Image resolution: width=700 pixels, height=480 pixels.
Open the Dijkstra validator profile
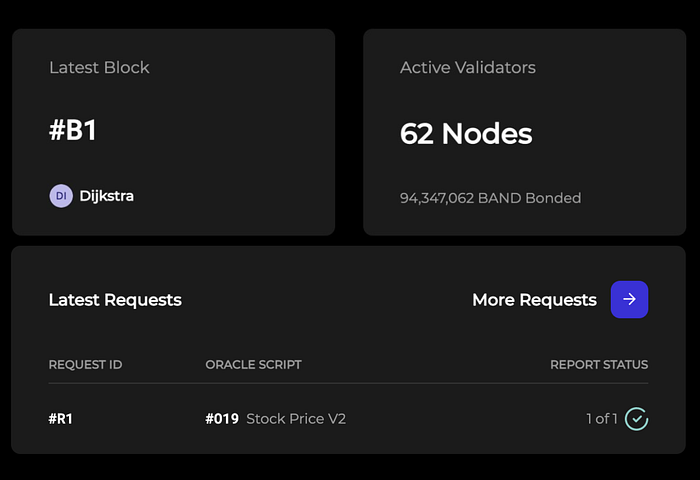(x=106, y=196)
